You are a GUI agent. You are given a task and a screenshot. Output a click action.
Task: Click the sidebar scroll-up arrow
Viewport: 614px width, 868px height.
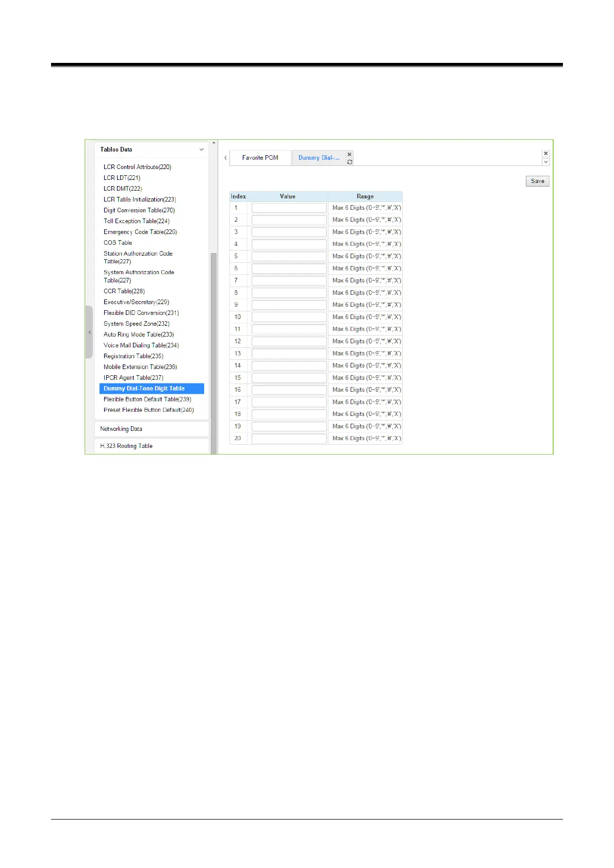pyautogui.click(x=213, y=143)
